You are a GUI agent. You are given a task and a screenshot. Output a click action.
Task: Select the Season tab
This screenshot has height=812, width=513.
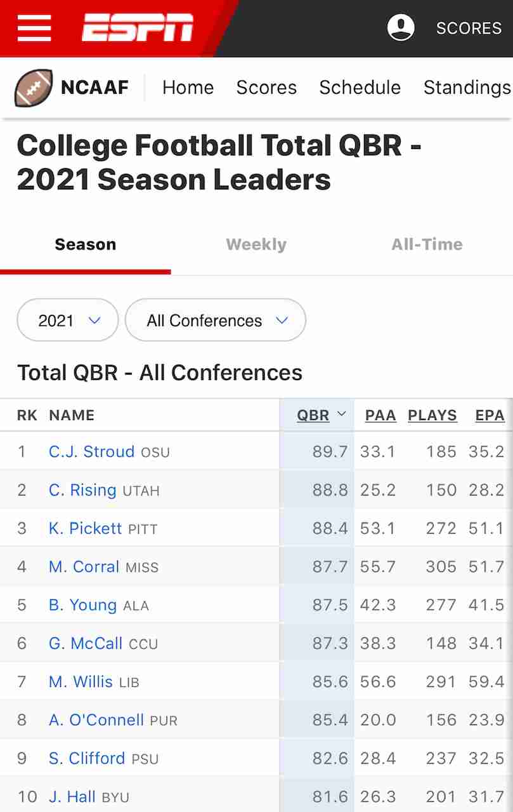click(x=86, y=244)
